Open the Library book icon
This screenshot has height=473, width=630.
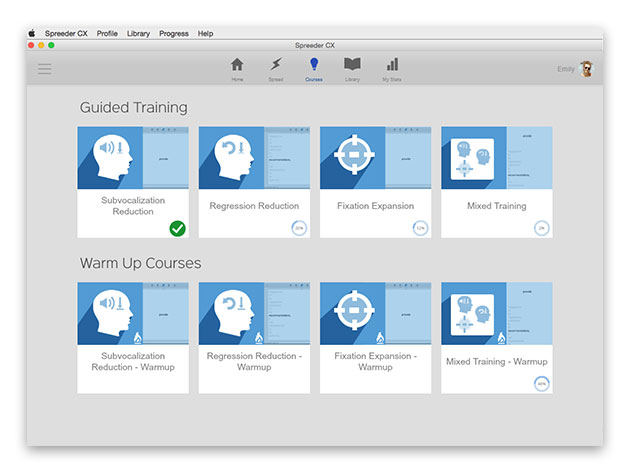coord(352,64)
